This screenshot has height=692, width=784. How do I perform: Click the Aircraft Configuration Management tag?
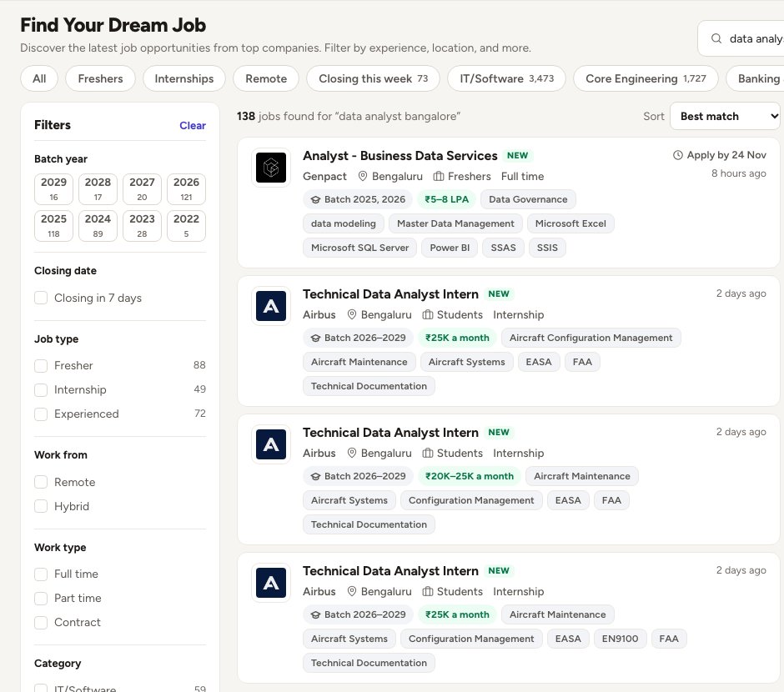tap(591, 338)
